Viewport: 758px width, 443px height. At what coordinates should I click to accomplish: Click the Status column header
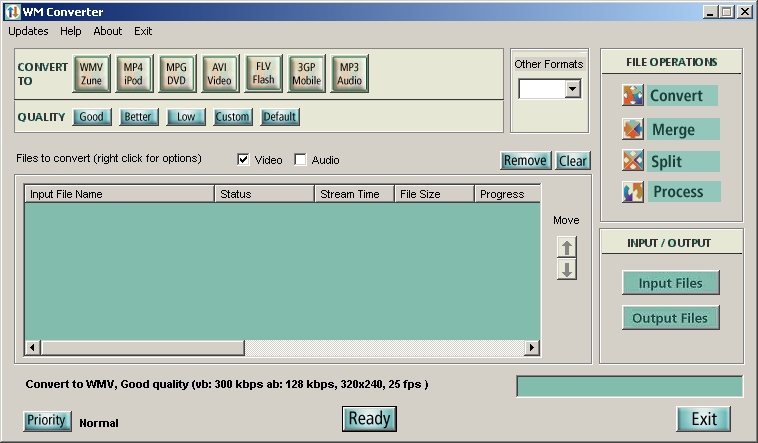264,194
